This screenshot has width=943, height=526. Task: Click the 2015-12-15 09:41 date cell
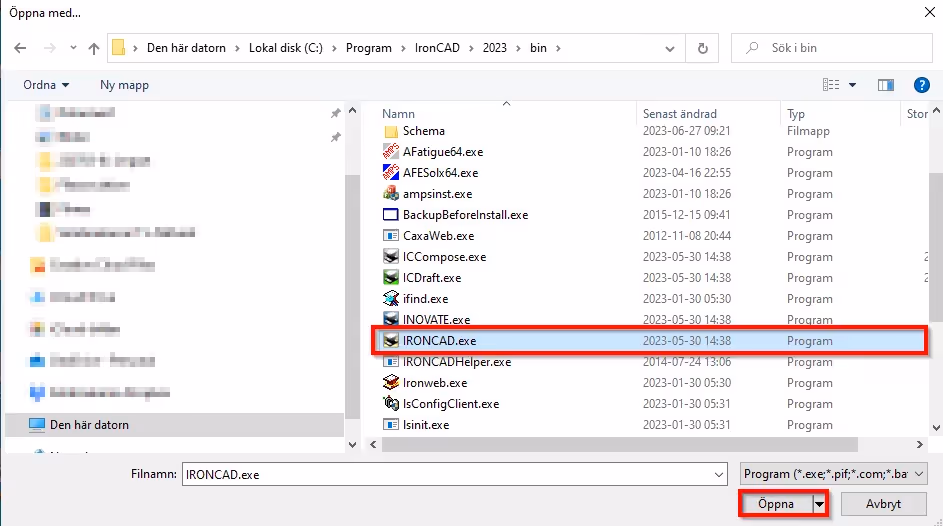(686, 215)
